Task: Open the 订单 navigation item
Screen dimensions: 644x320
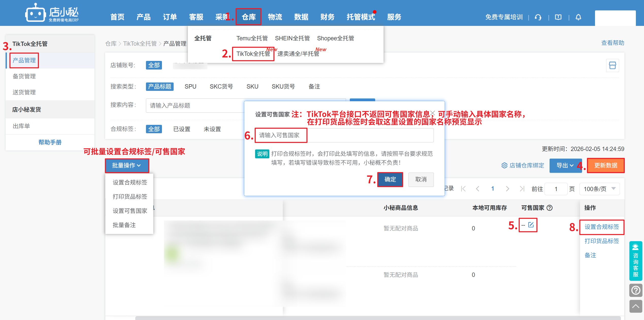Action: (x=170, y=17)
